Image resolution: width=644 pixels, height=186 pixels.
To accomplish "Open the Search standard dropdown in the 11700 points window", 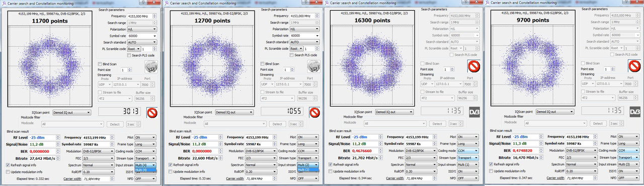I will coord(142,42).
